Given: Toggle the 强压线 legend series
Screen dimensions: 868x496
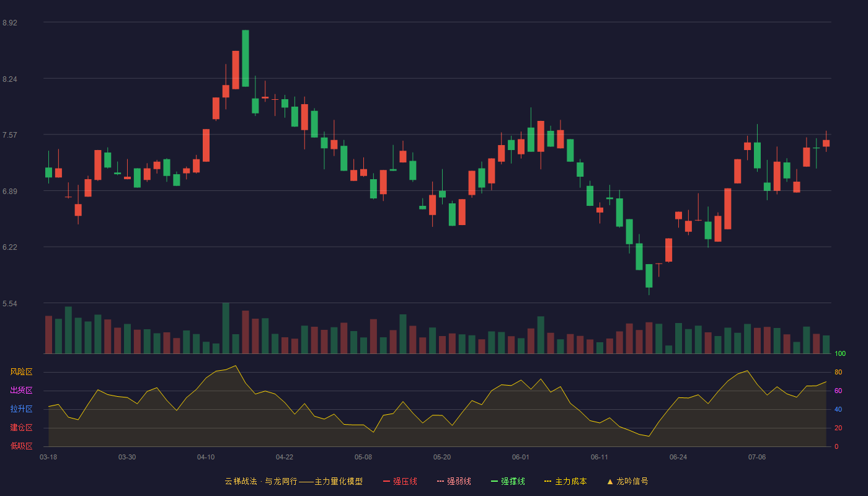Looking at the screenshot, I should [x=400, y=481].
